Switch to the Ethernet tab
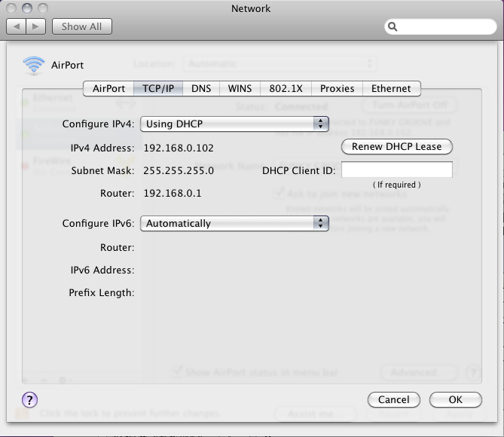Screen dimensions: 504x437 click(x=391, y=88)
